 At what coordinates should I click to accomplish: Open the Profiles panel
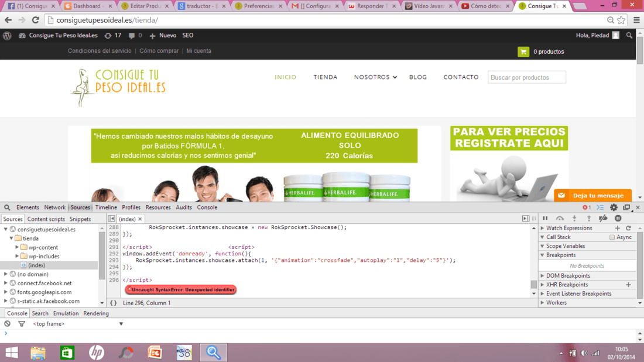(131, 207)
